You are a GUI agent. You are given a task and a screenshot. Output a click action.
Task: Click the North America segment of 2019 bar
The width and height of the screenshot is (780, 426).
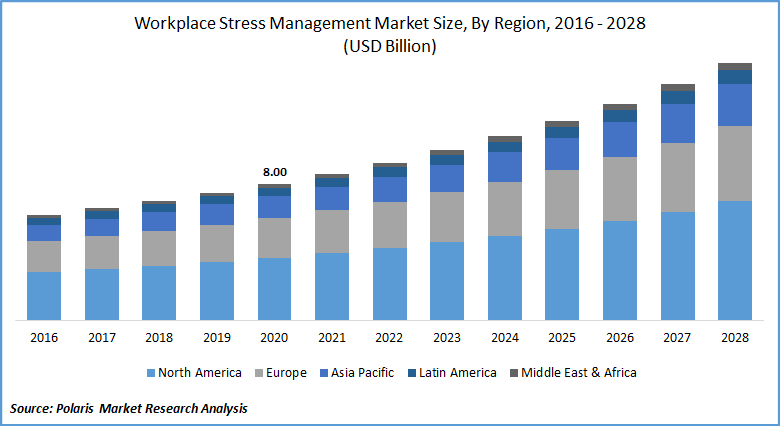pyautogui.click(x=216, y=290)
